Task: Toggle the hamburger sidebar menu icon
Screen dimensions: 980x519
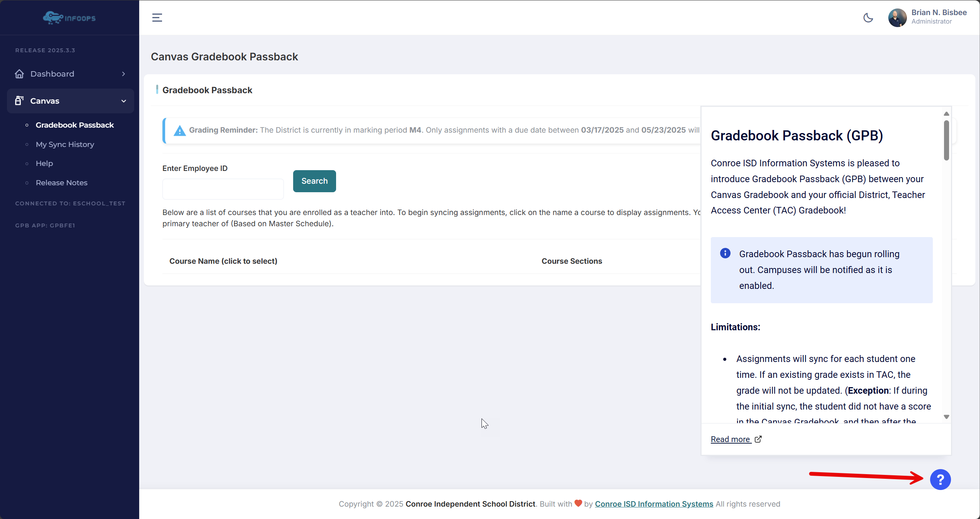Action: coord(157,18)
